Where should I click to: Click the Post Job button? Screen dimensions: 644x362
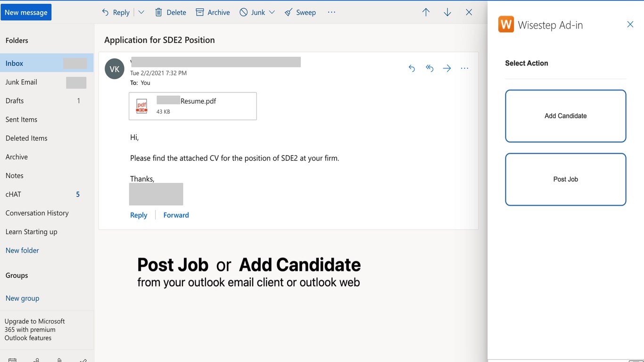click(565, 179)
